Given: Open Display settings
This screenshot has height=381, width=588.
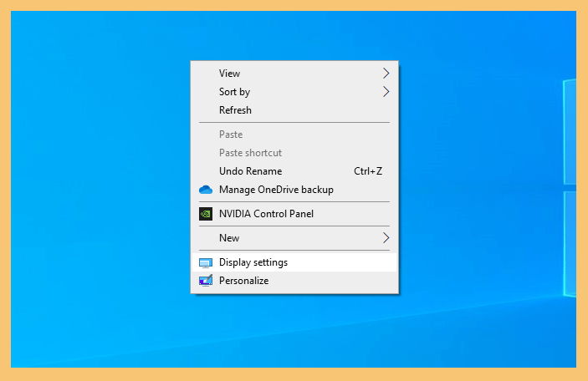Looking at the screenshot, I should click(x=294, y=262).
